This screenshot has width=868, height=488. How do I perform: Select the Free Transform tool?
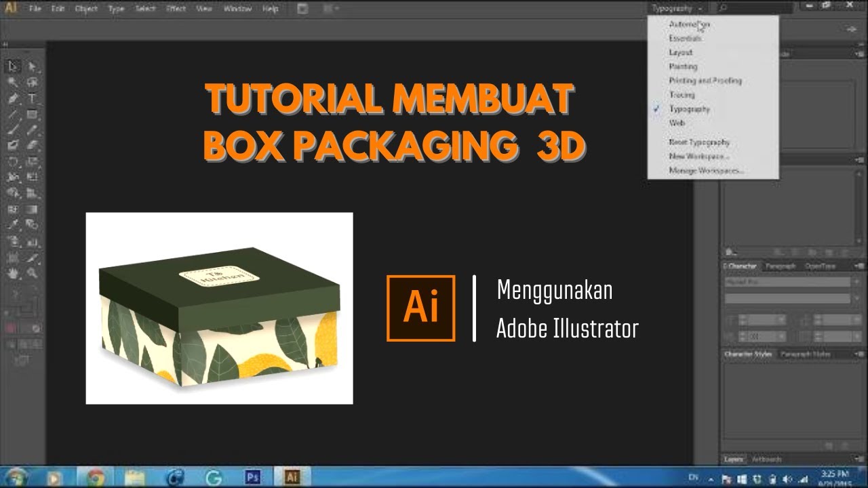(32, 177)
